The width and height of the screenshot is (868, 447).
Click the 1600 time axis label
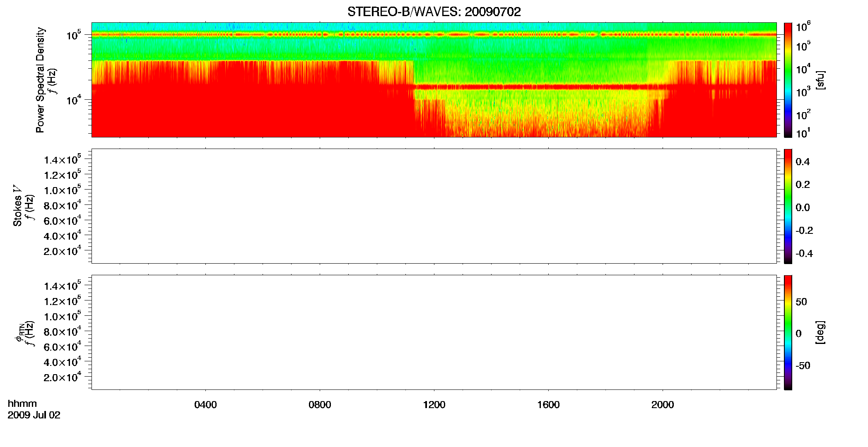pyautogui.click(x=548, y=405)
